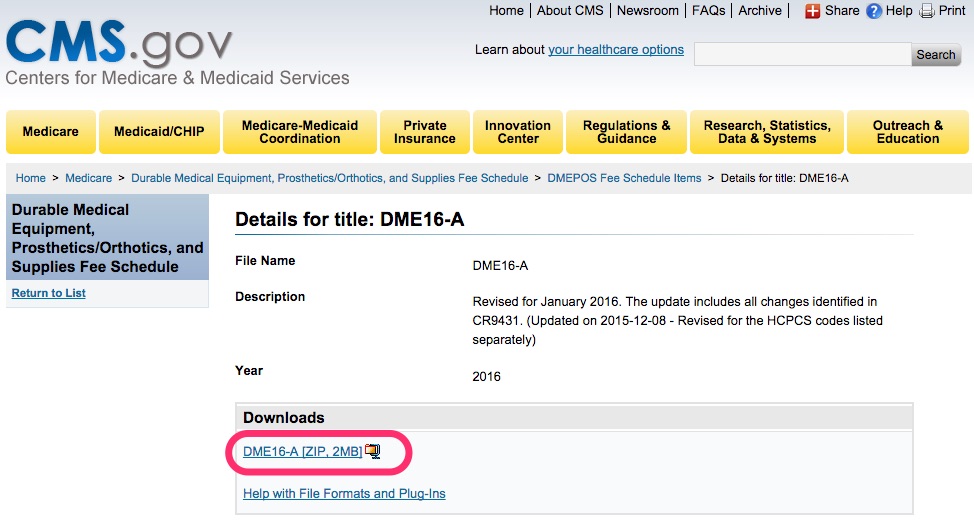Open the Medicare menu tab

[x=51, y=132]
